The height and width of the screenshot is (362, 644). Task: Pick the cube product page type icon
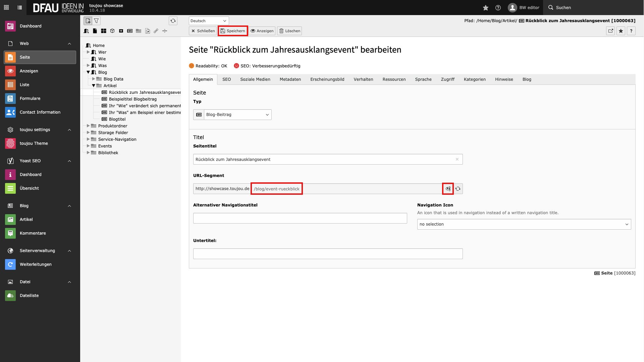(x=112, y=31)
